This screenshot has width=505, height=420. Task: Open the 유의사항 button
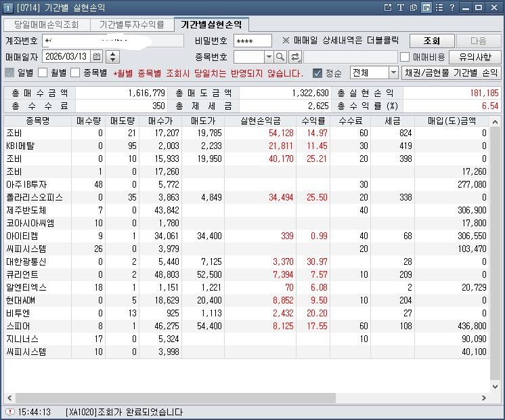point(475,57)
